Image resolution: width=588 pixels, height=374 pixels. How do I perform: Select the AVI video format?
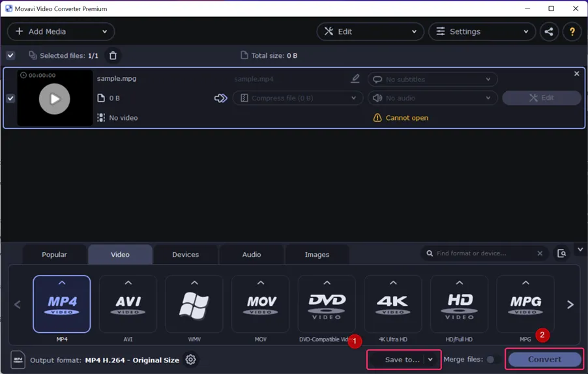pyautogui.click(x=128, y=304)
